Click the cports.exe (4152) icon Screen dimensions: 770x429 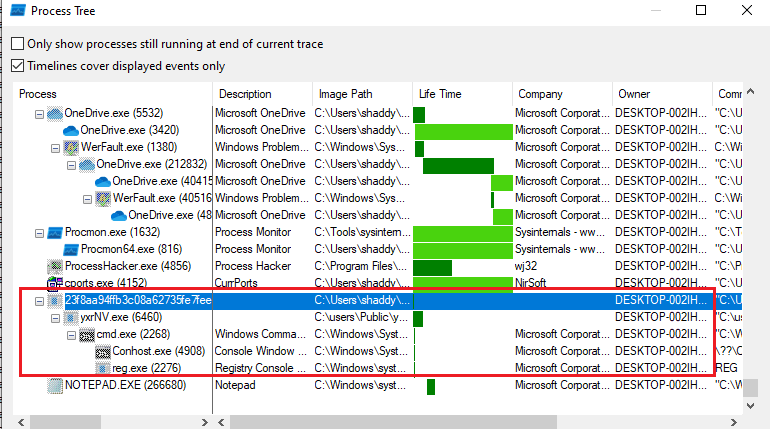[x=55, y=283]
